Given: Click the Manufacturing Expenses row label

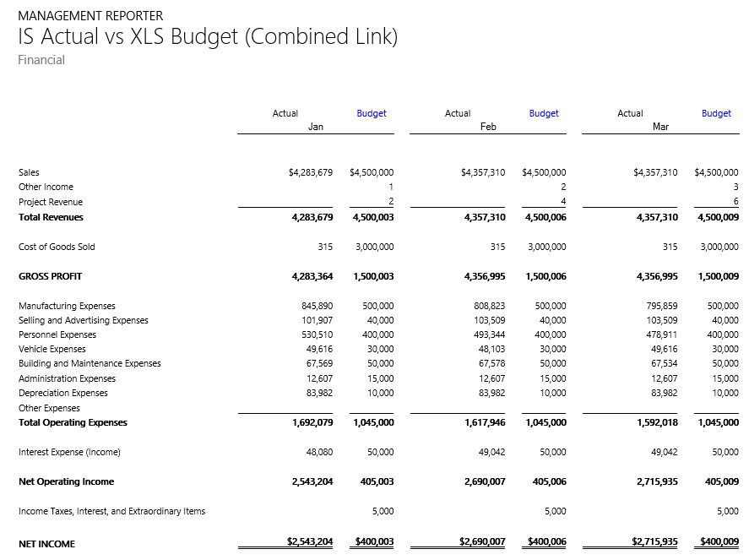Looking at the screenshot, I should pos(67,306).
